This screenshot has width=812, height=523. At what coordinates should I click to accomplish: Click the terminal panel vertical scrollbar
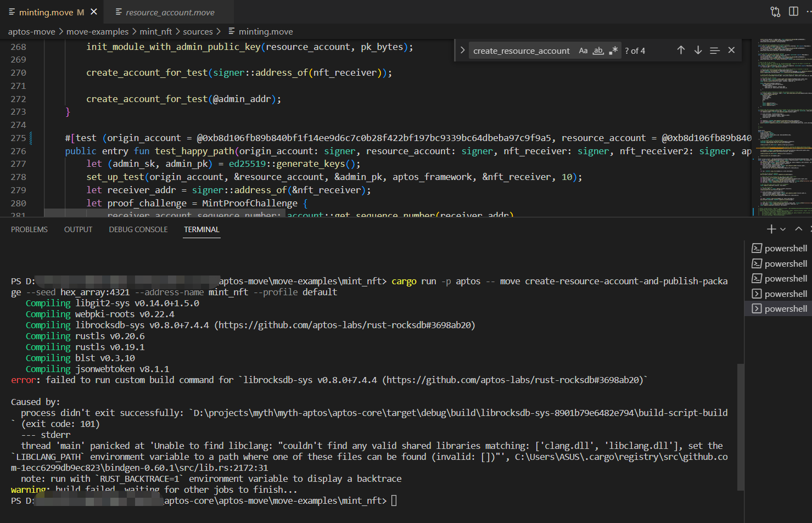741,426
